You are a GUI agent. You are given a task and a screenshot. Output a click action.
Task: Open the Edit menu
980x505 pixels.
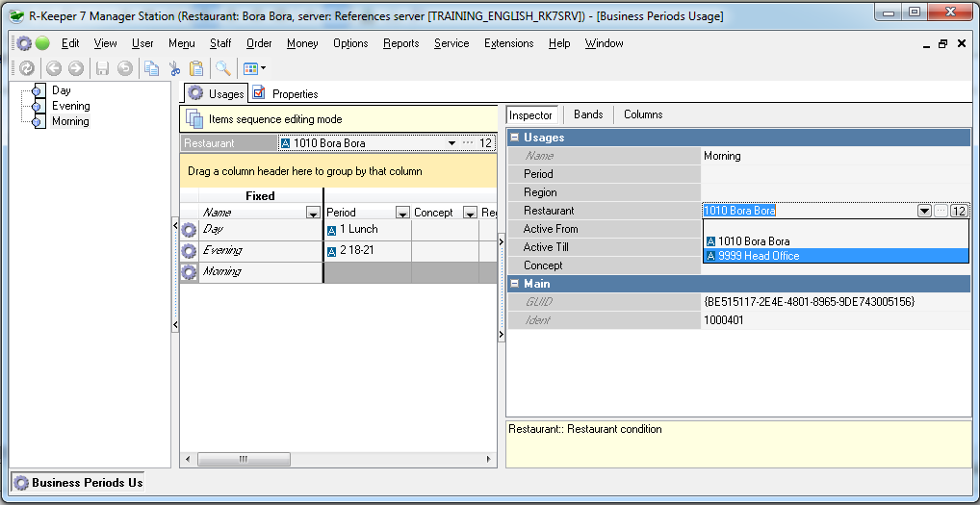(70, 43)
